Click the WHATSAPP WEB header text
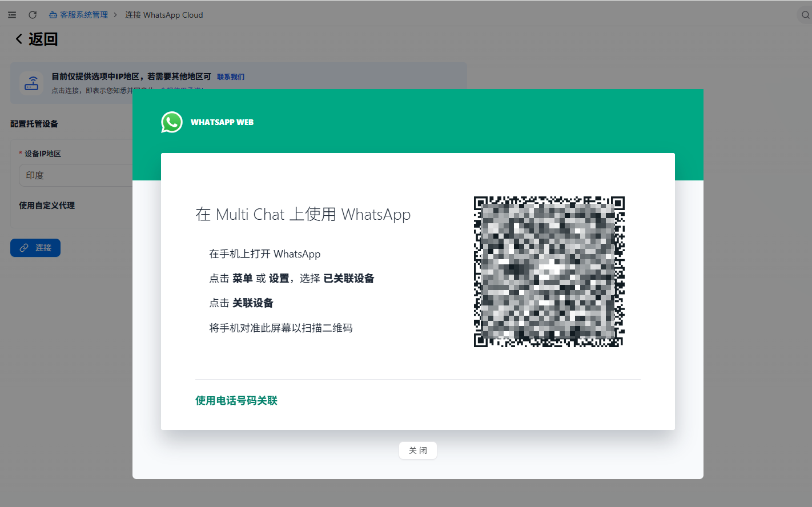The height and width of the screenshot is (507, 812). [222, 122]
